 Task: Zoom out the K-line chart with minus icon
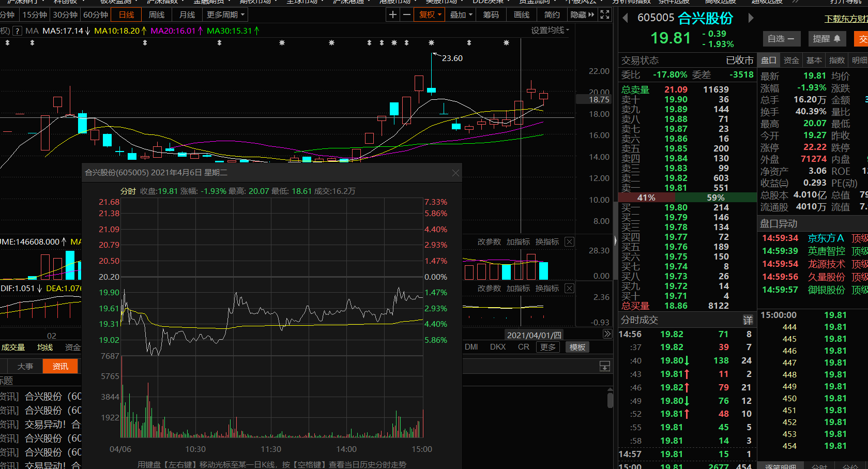coord(407,14)
